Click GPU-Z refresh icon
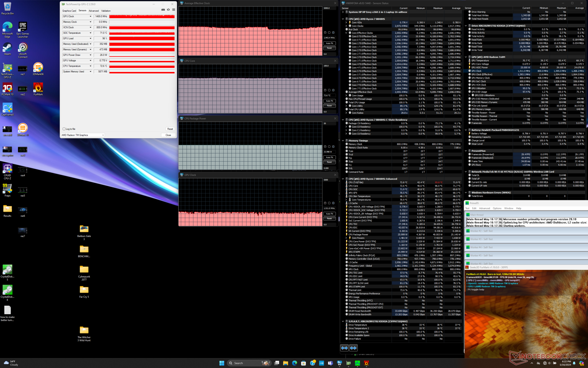588x368 pixels. (168, 10)
